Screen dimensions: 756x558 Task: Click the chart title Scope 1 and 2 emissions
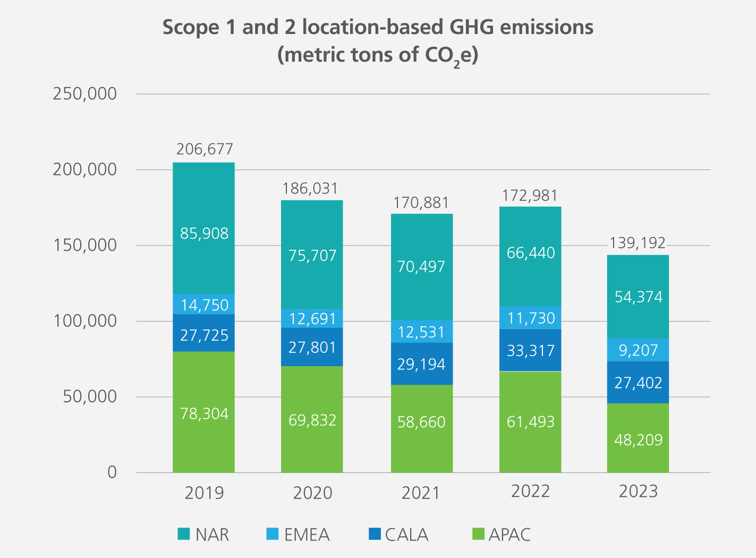pyautogui.click(x=378, y=27)
